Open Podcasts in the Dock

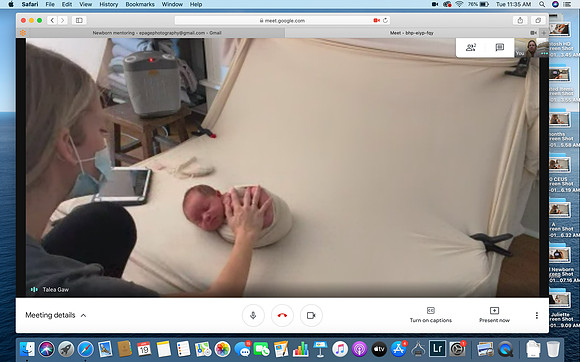(359, 349)
